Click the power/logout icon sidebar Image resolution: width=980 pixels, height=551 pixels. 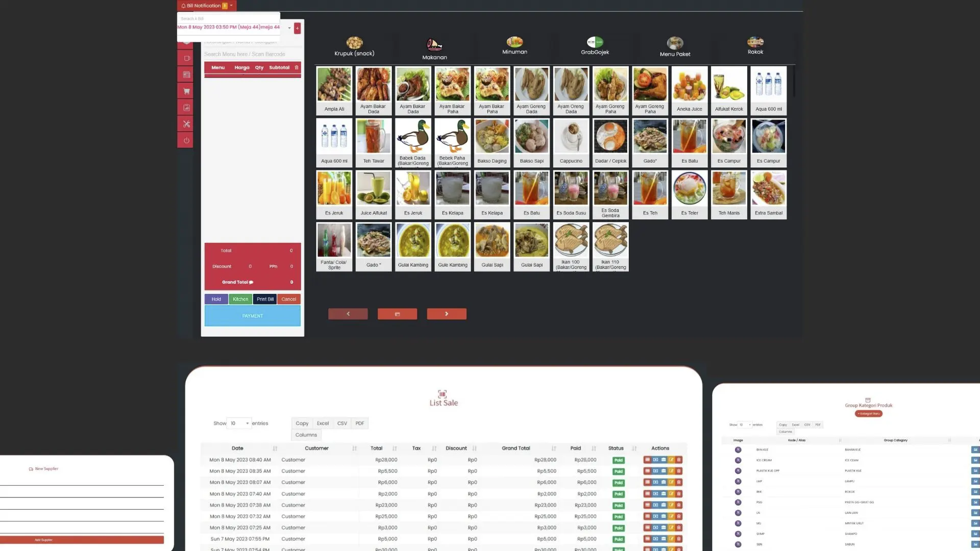click(x=187, y=140)
